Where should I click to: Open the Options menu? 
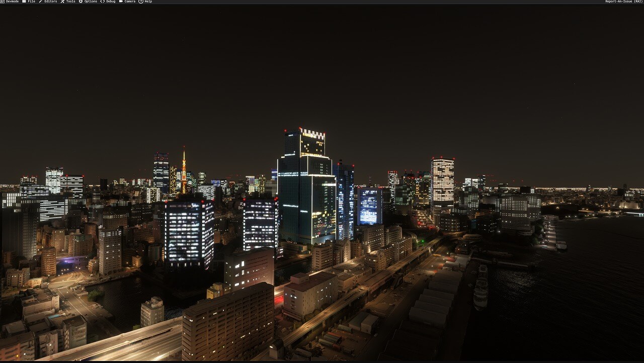[88, 2]
